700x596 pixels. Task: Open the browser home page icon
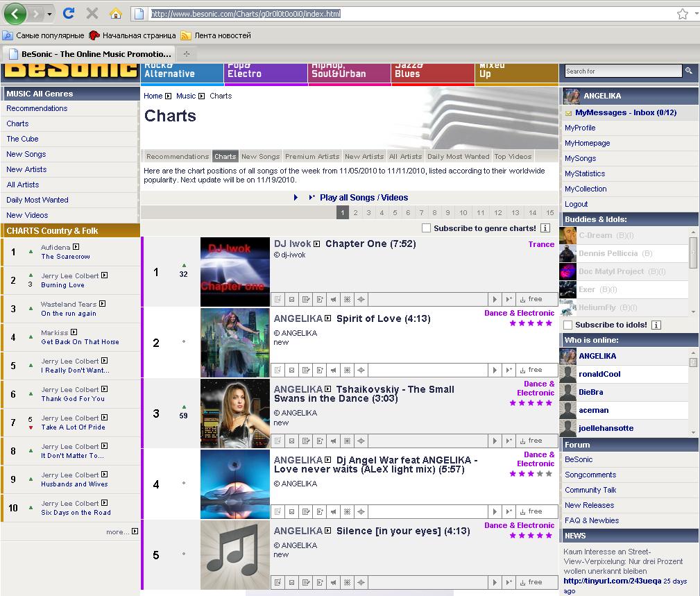116,13
